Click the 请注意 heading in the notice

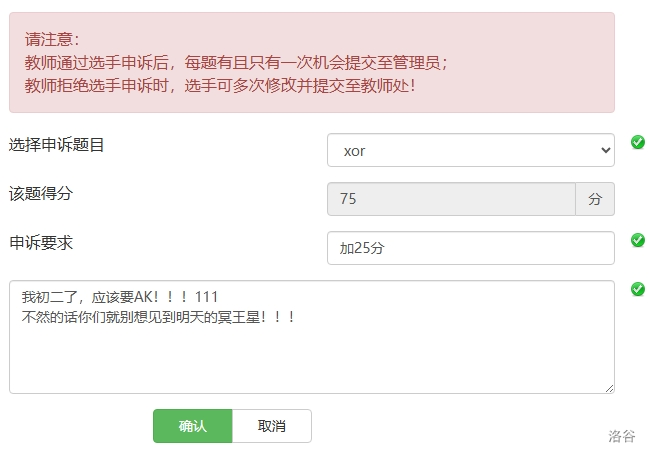coord(52,40)
